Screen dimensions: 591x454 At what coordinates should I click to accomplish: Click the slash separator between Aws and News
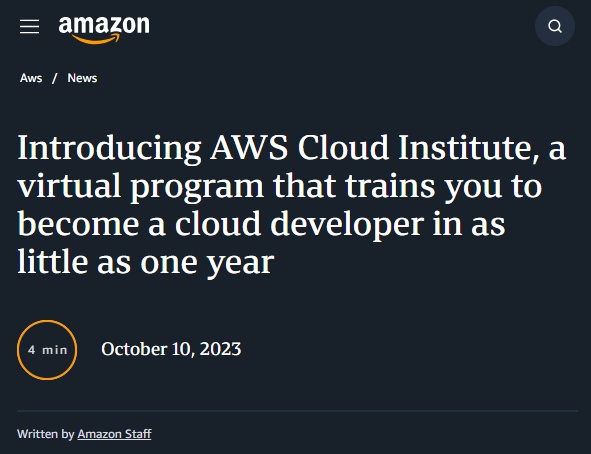pyautogui.click(x=55, y=78)
